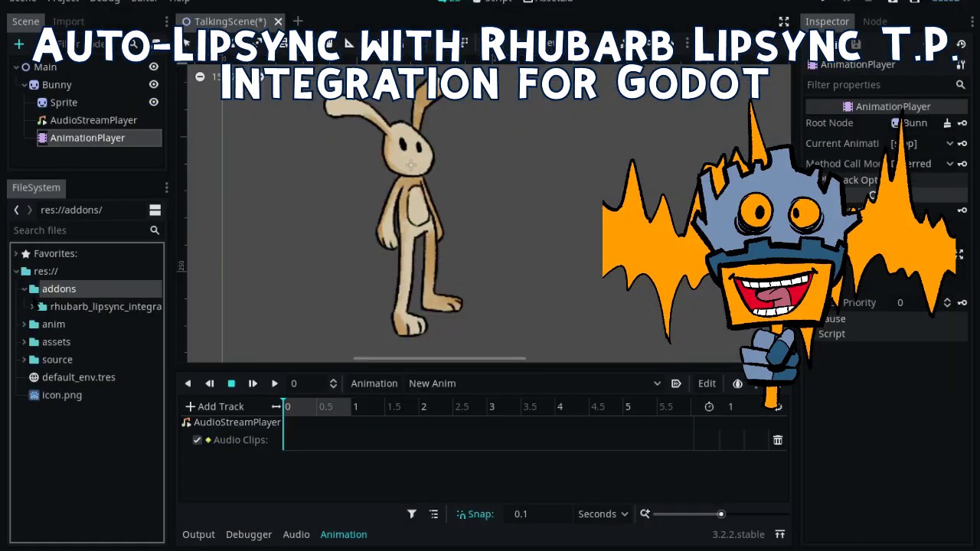The image size is (980, 551).
Task: Toggle Audio Clips track enabled checkbox
Action: pos(197,440)
